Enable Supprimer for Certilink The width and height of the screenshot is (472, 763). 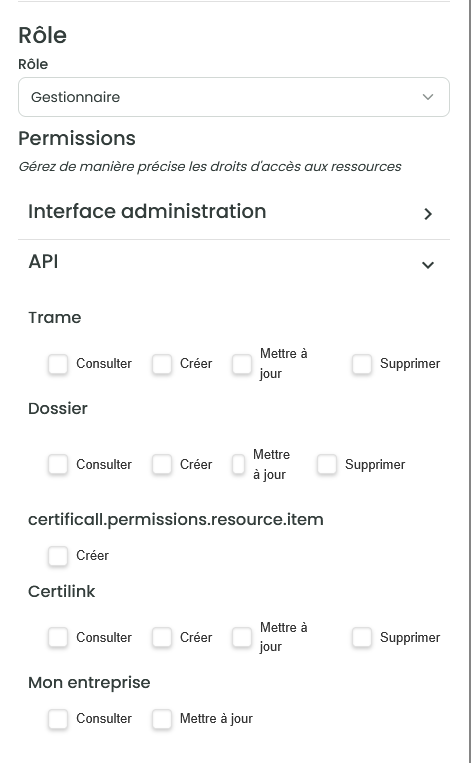[362, 637]
